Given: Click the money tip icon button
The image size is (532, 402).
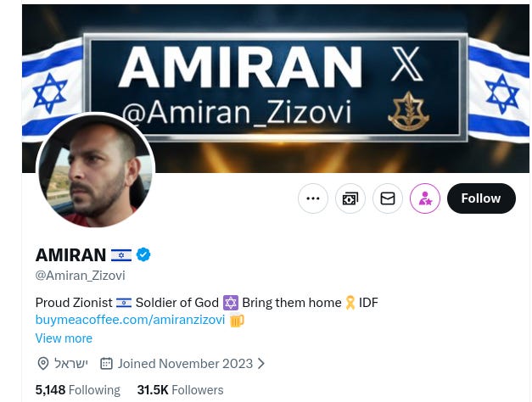Looking at the screenshot, I should tap(350, 198).
